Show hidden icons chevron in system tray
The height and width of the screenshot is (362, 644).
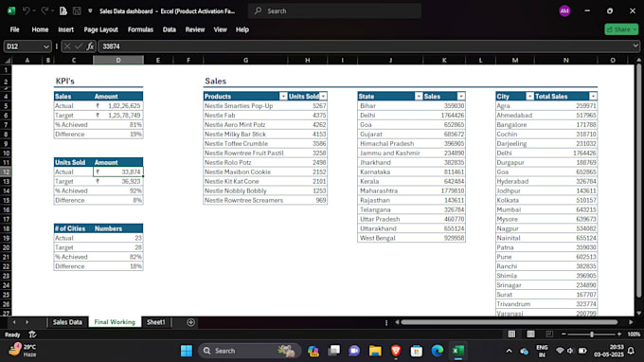(x=509, y=351)
